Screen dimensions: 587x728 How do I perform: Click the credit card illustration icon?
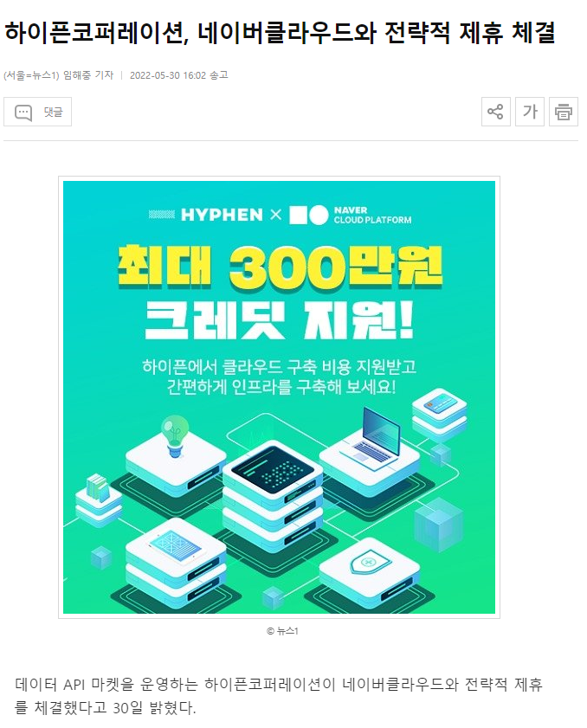pos(439,404)
